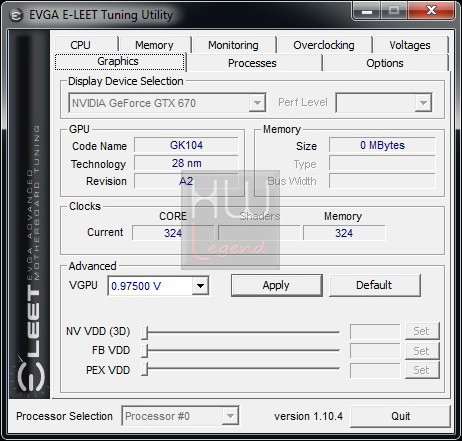Click the empty Shaders clock field
This screenshot has width=462, height=441.
click(x=259, y=233)
